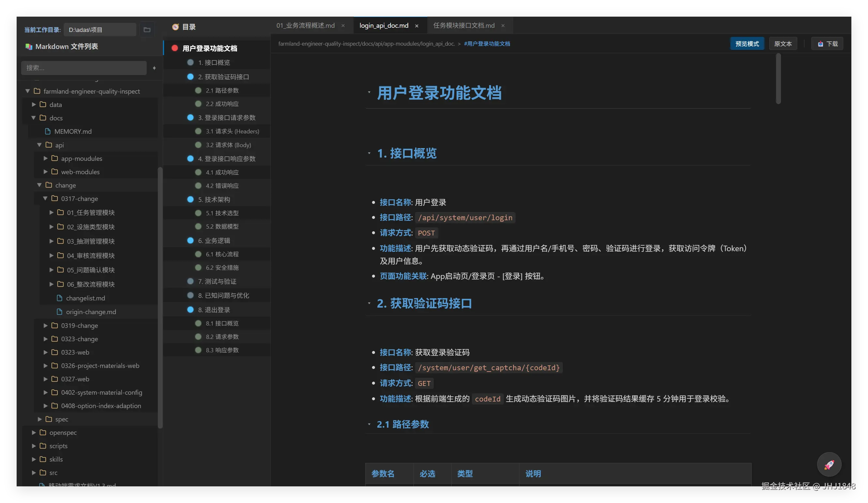Click the rocket back-to-top icon
The image size is (868, 503).
(x=829, y=464)
